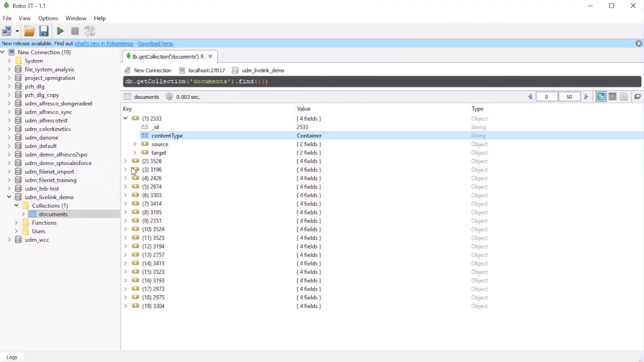Viewport: 644px width, 362px height.
Task: Select the udm_danone database in tree
Action: tap(42, 137)
